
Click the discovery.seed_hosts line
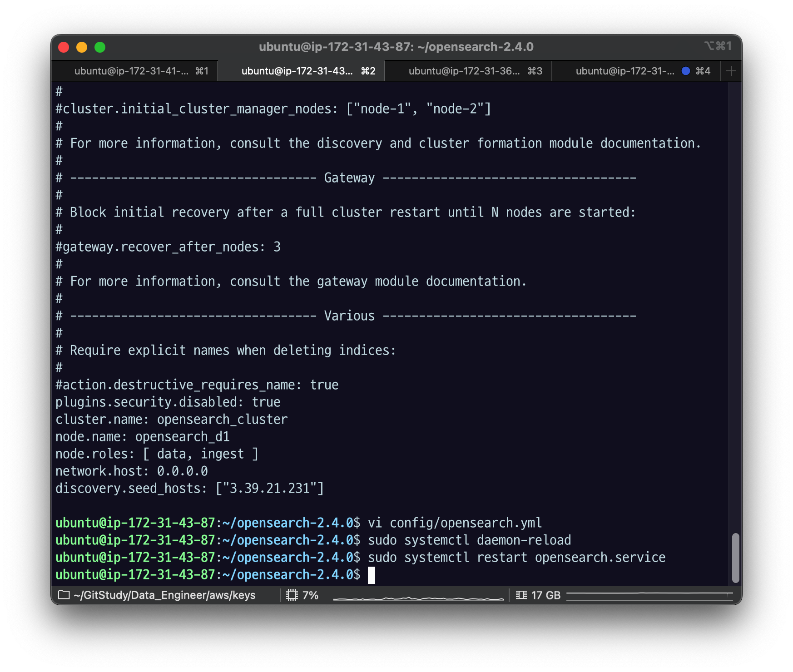pos(189,488)
